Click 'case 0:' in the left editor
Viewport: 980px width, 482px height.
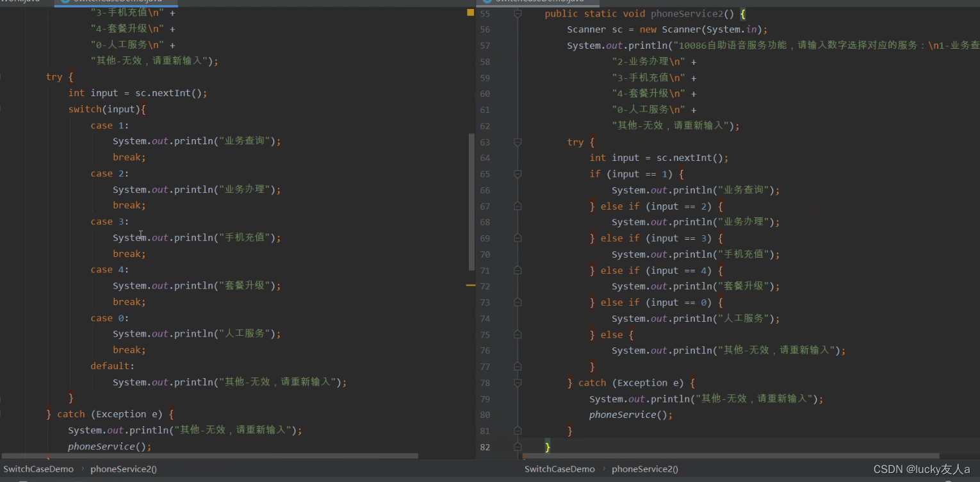pyautogui.click(x=110, y=318)
